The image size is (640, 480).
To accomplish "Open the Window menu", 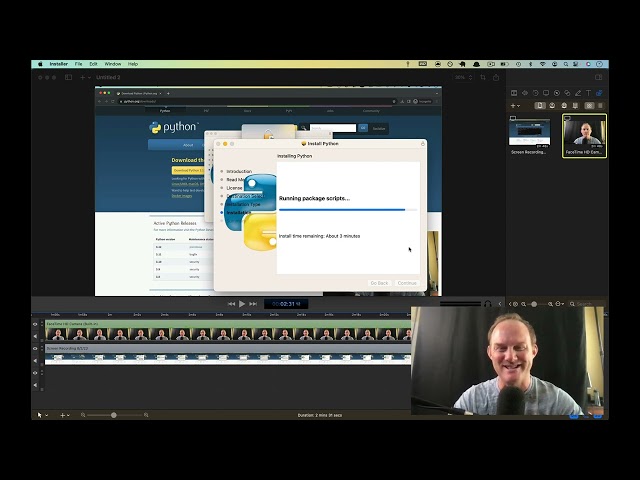I will pos(113,64).
